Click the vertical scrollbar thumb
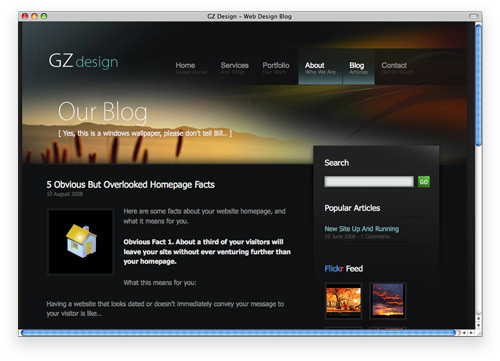This screenshot has height=361, width=500. (478, 85)
